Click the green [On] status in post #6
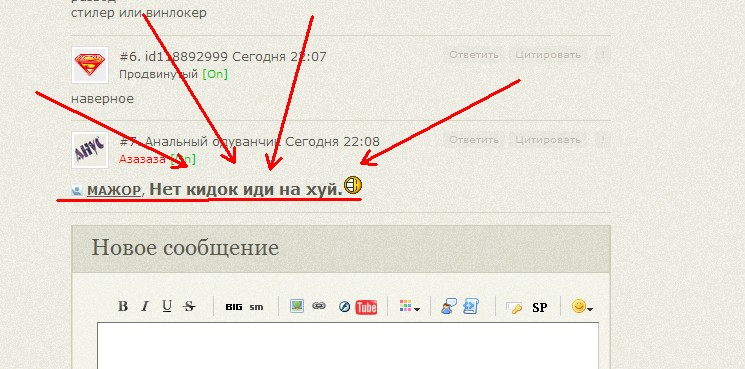 pos(215,74)
